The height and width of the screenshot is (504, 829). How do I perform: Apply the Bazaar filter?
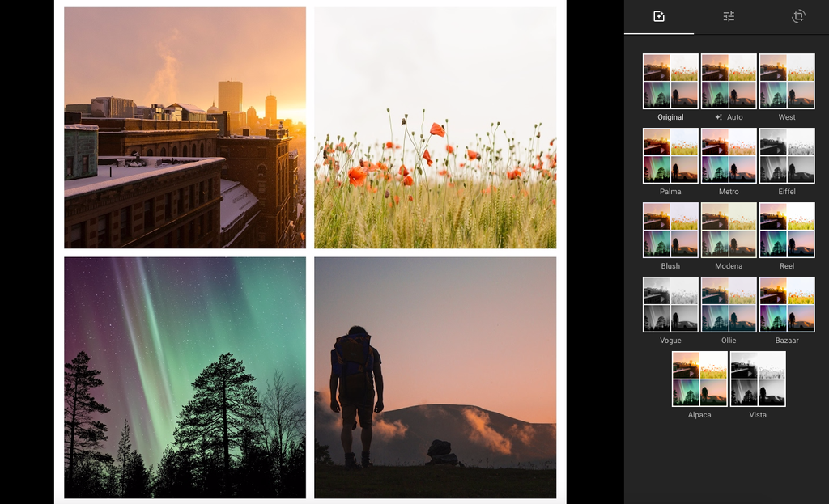(x=787, y=303)
